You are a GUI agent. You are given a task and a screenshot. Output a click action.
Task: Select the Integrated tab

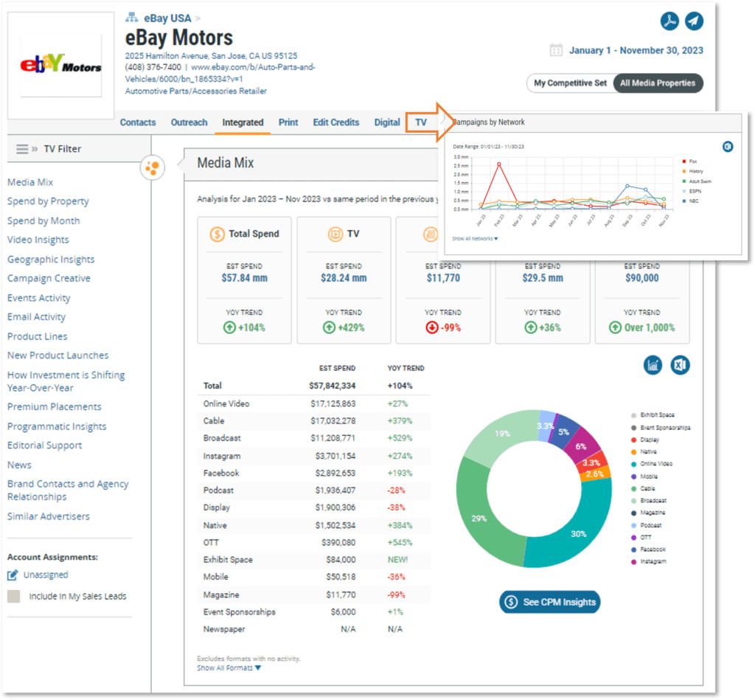point(243,122)
